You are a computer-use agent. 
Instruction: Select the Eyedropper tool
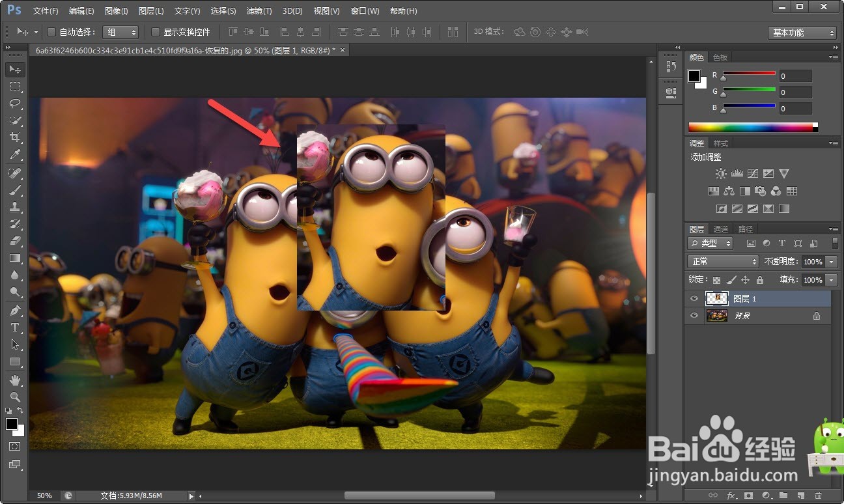[15, 154]
